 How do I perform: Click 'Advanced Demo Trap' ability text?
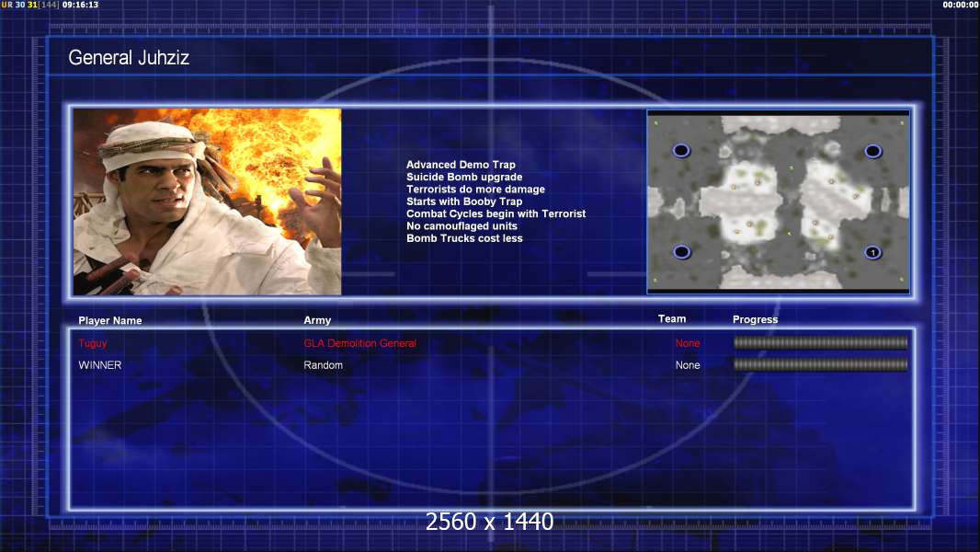(x=461, y=165)
